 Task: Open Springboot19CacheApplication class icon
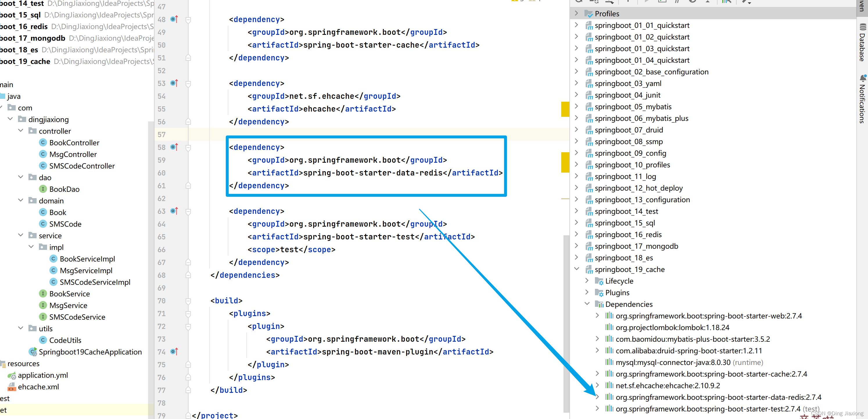[33, 352]
